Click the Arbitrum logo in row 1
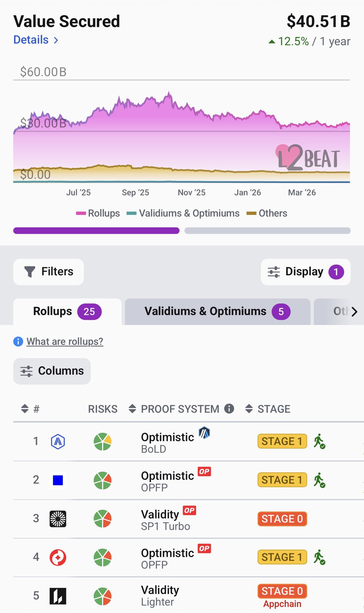364x613 pixels. pos(58,441)
